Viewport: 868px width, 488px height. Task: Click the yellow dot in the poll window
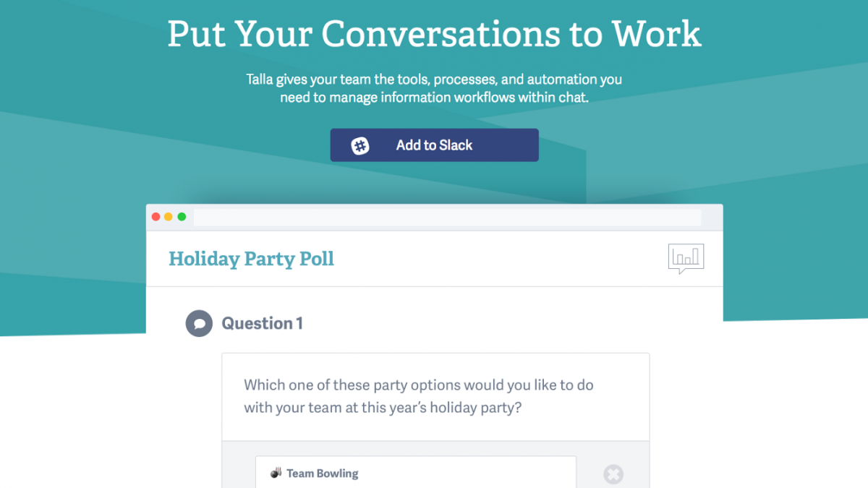pyautogui.click(x=169, y=217)
